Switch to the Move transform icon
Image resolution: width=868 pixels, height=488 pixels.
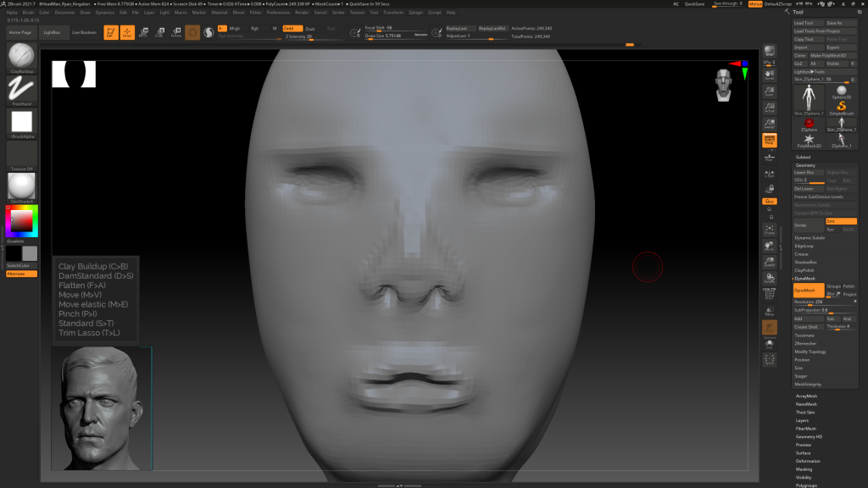pos(142,33)
